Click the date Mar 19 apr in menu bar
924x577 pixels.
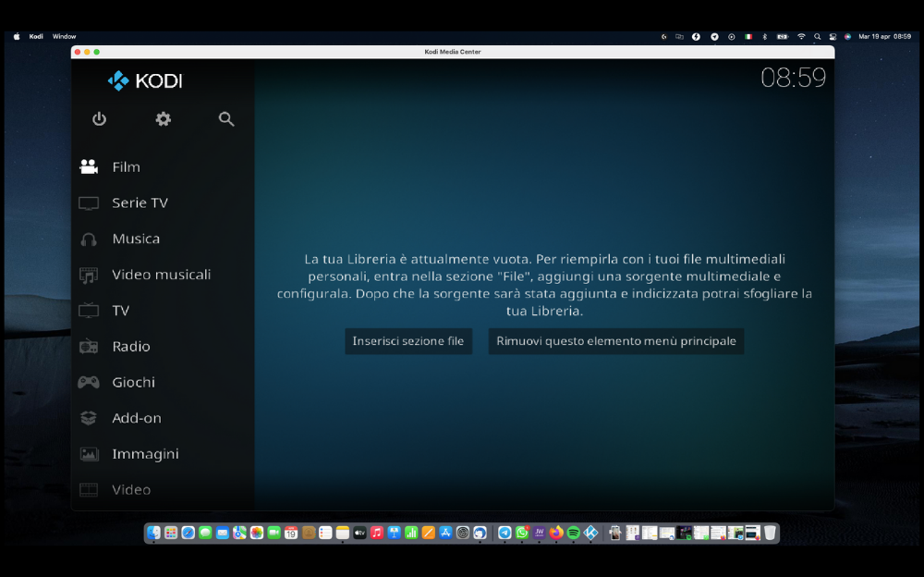click(874, 37)
